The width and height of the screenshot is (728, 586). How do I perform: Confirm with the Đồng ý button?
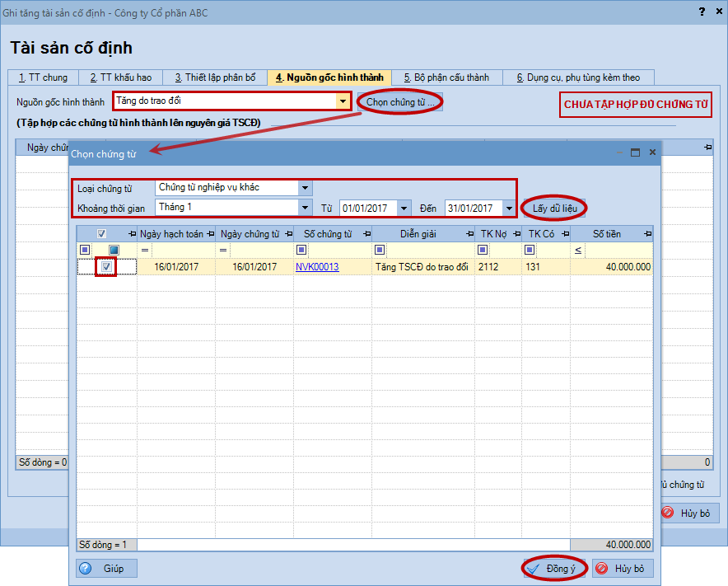point(555,569)
